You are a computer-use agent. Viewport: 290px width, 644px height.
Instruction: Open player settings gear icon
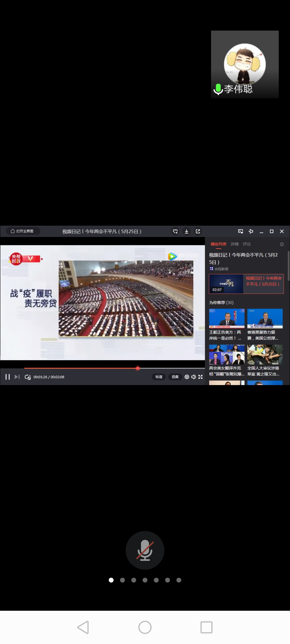tap(187, 377)
